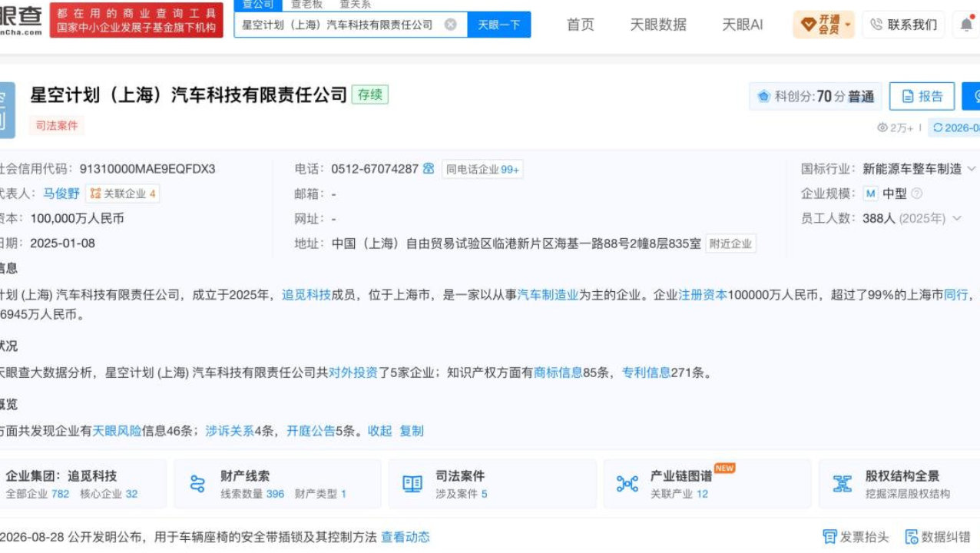The height and width of the screenshot is (553, 980).
Task: Open legal representative 马俊野 link
Action: [x=61, y=194]
